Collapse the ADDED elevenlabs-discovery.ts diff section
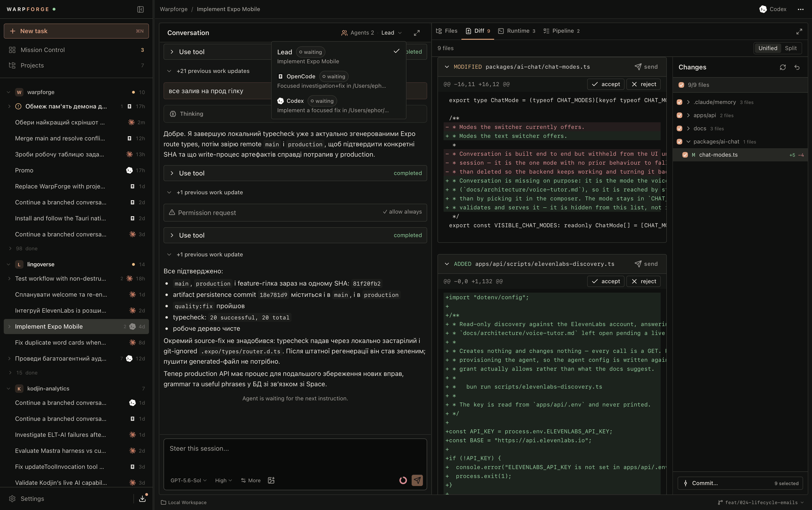Screen dimensions: 812x510 (447, 264)
